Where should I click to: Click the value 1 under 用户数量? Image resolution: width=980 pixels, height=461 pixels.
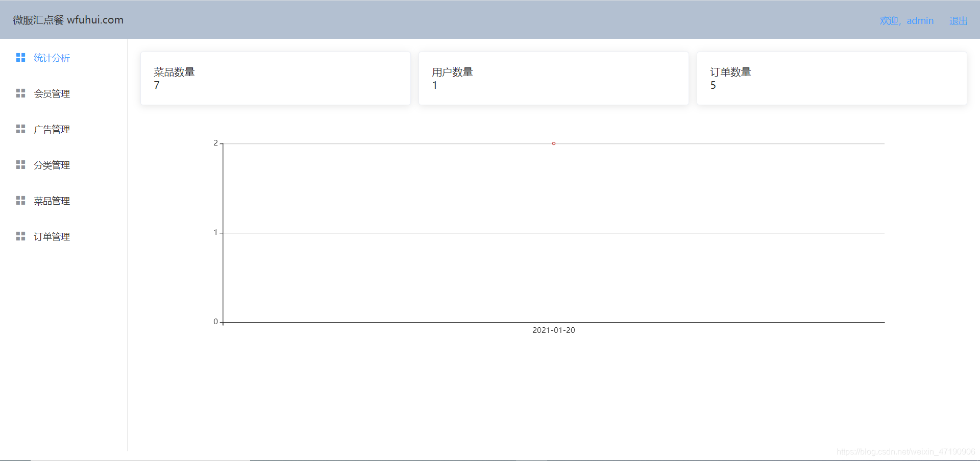(435, 85)
